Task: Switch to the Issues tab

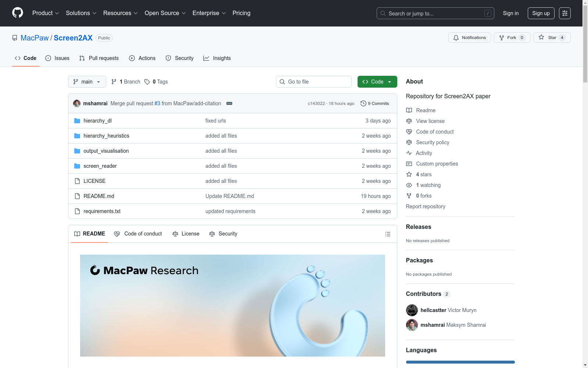Action: coord(57,58)
